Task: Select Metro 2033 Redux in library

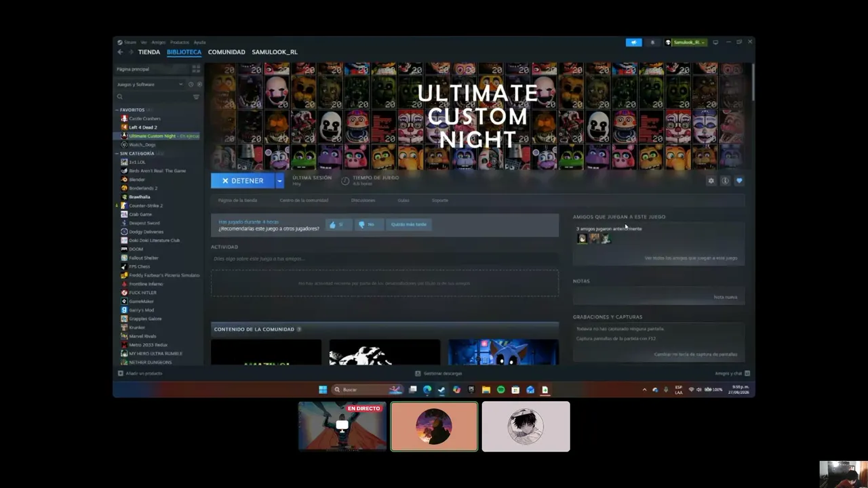Action: (x=149, y=345)
